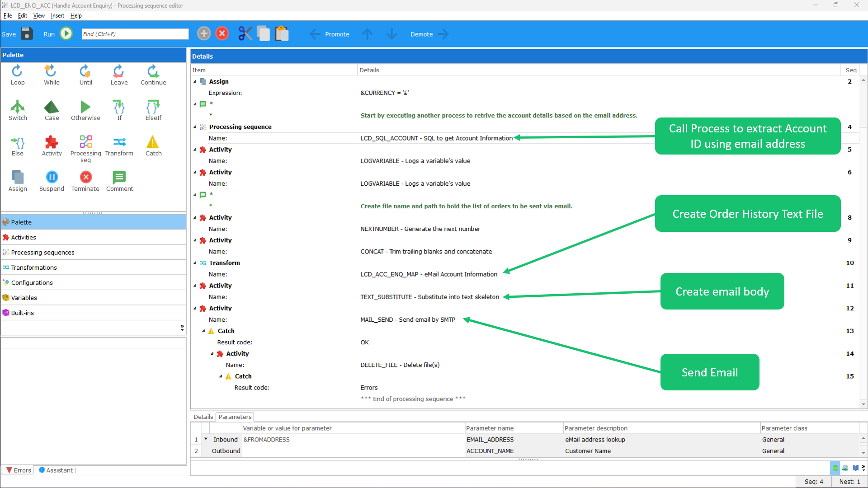Collapse the DELETE_FILE Activity node
The width and height of the screenshot is (868, 488).
212,354
